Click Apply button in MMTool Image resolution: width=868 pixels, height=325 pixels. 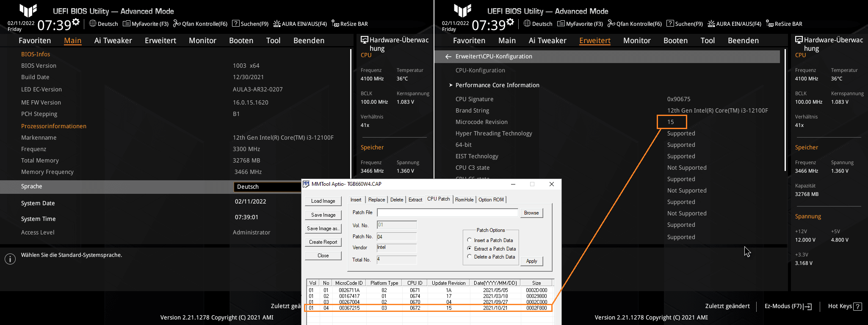tap(531, 261)
